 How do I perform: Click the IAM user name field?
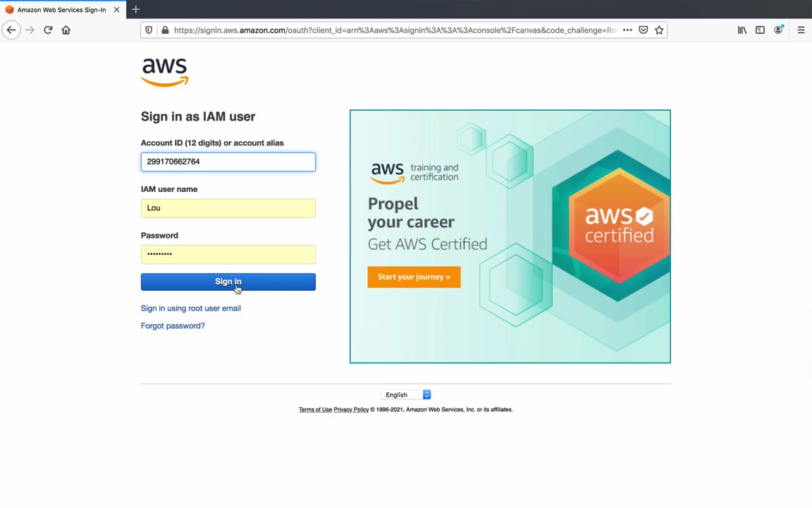tap(228, 208)
